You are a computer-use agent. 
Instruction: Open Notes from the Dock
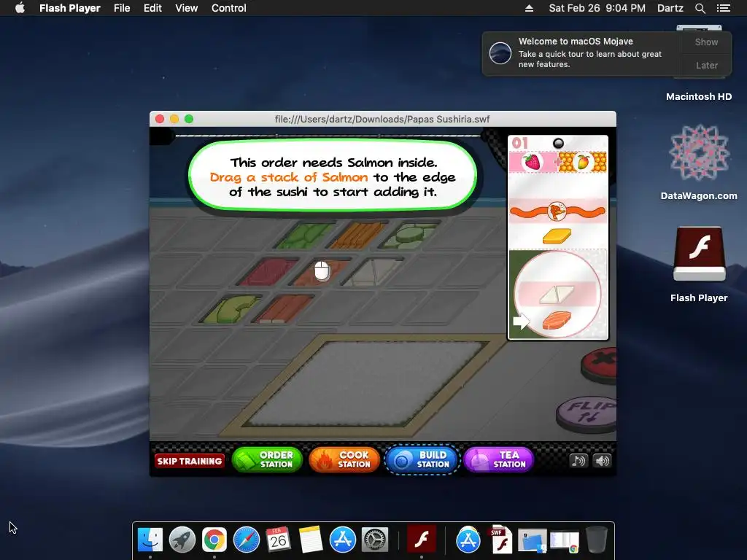click(x=311, y=540)
